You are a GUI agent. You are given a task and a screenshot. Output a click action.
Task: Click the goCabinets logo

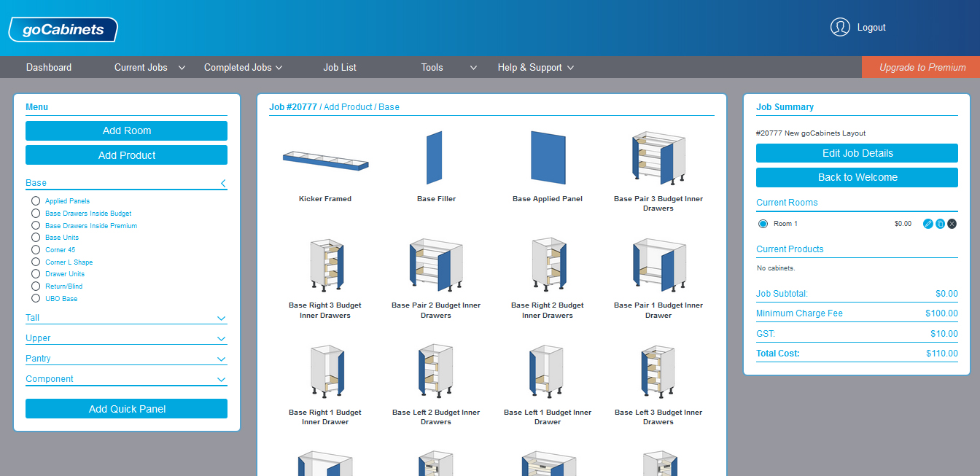tap(62, 29)
